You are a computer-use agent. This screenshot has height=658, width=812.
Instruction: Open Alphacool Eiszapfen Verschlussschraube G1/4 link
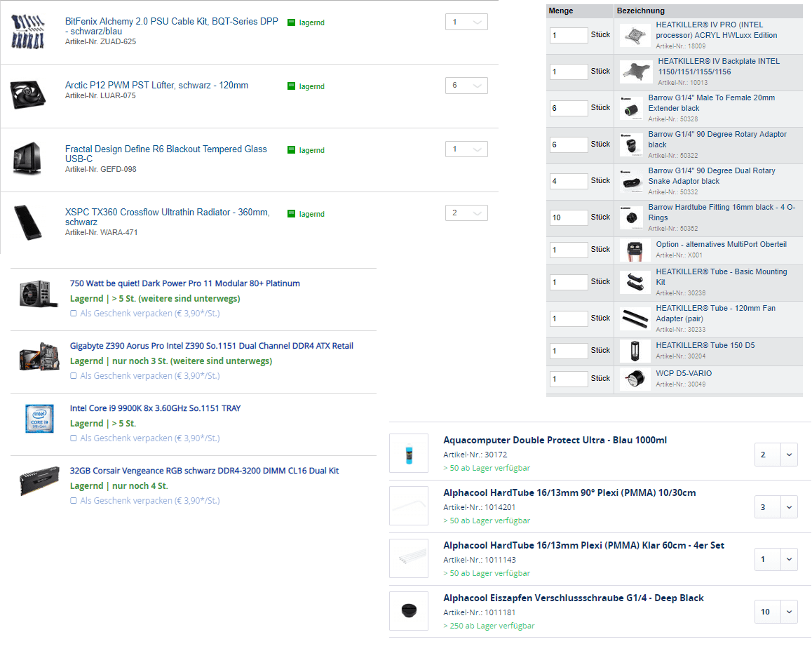[x=574, y=598]
